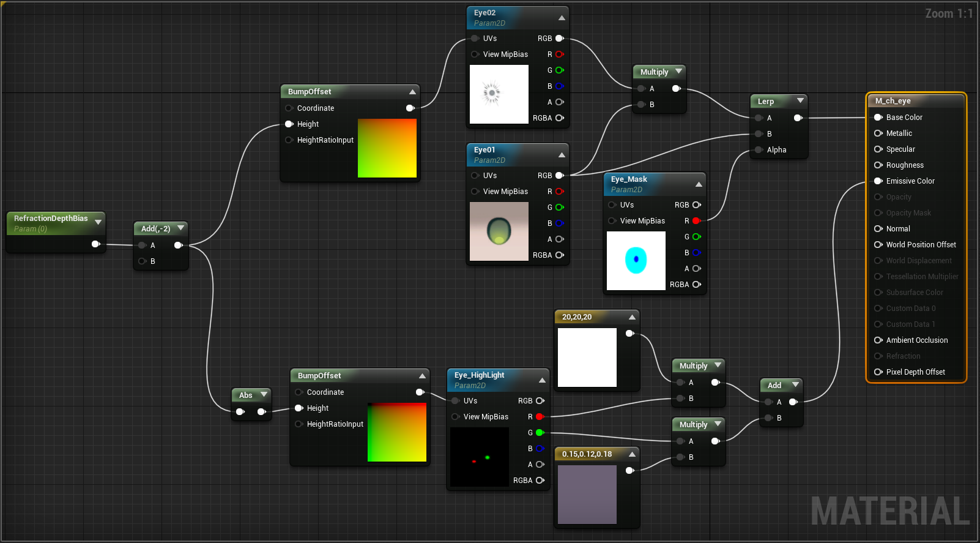Click Eye_Mask red R output pin
980x543 pixels.
pos(696,221)
